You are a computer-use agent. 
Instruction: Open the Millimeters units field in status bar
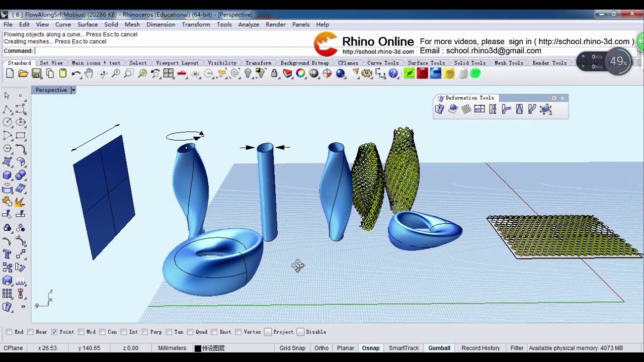pyautogui.click(x=172, y=348)
